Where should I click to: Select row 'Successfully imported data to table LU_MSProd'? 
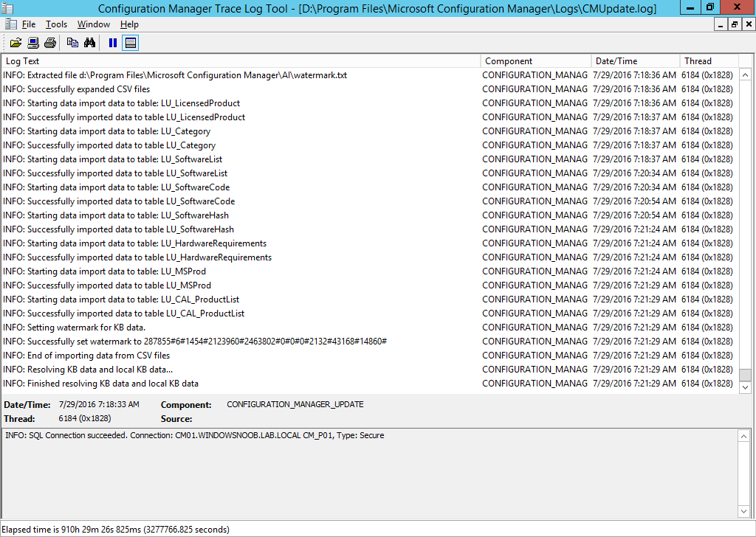coord(369,285)
